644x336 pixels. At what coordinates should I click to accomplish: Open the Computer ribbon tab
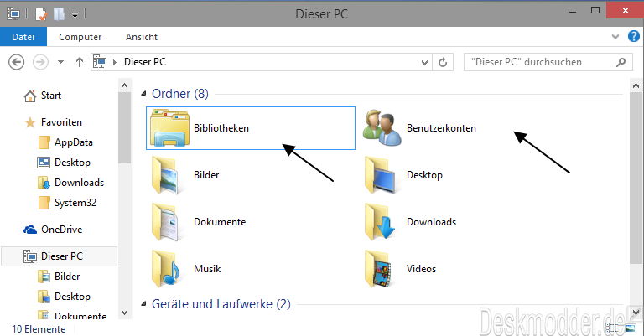point(80,37)
